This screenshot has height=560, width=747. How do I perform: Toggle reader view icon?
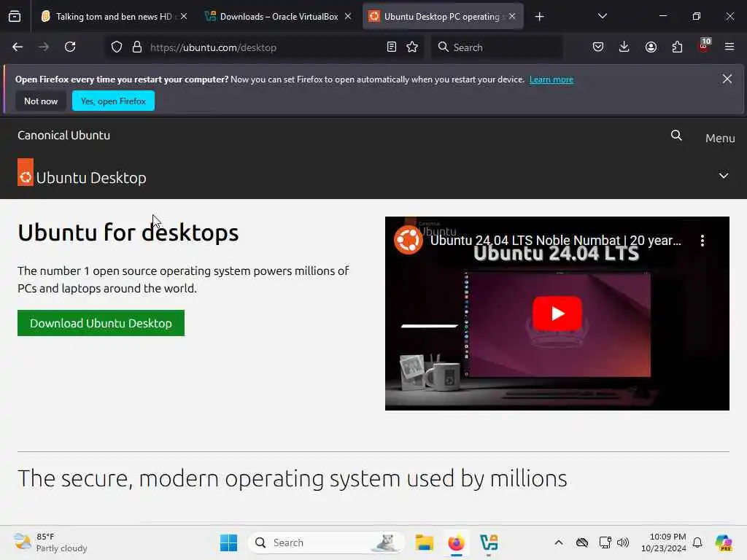pyautogui.click(x=392, y=47)
